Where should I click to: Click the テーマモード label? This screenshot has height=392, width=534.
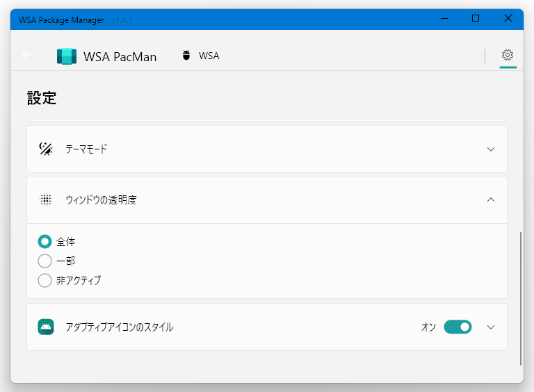[x=86, y=149]
